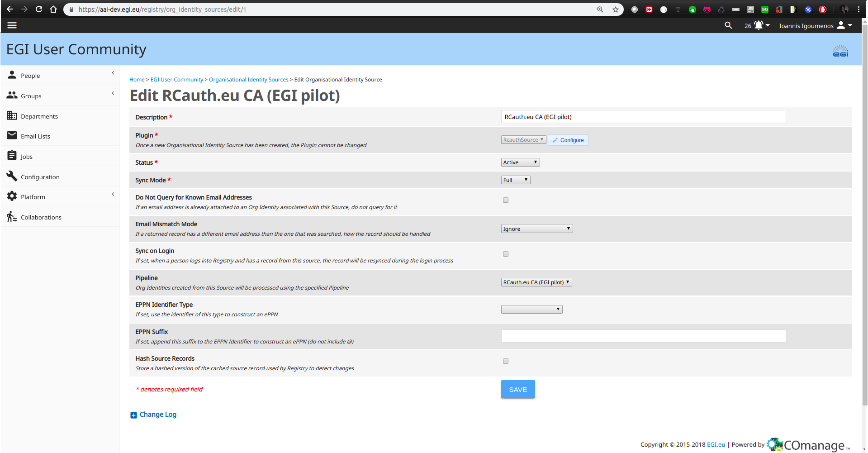
Task: Click the browser back arrow
Action: pyautogui.click(x=10, y=9)
